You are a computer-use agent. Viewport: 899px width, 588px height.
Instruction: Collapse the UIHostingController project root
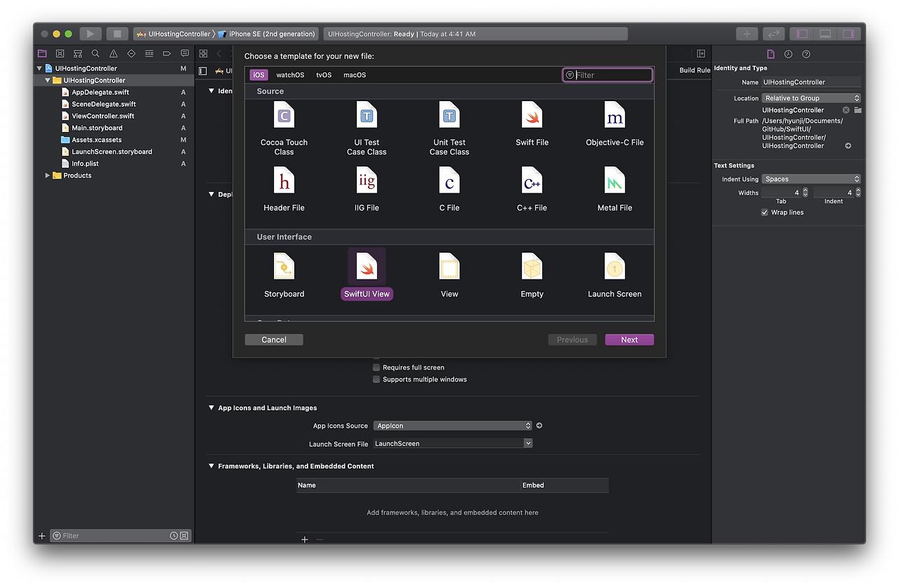coord(39,68)
